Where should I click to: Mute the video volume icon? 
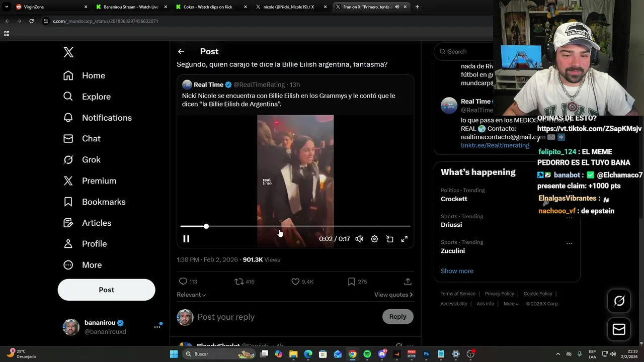(x=359, y=239)
